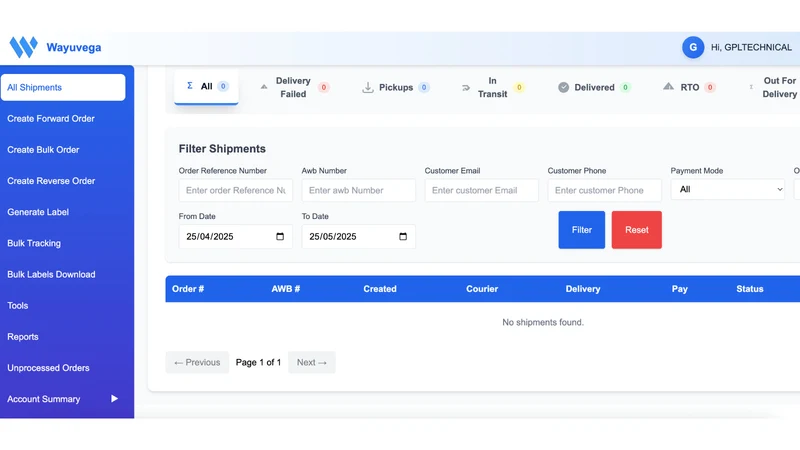Click the sigma icon on All tab
The image size is (800, 450).
[190, 86]
